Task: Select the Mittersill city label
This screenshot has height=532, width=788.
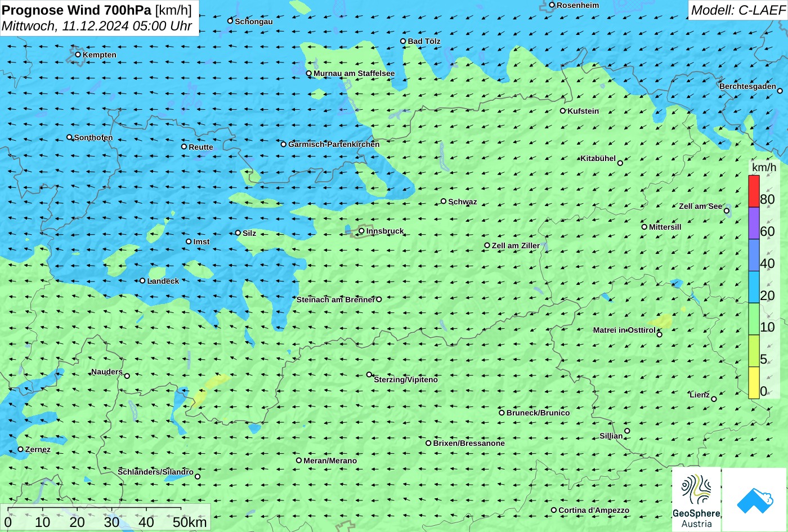Action: pos(665,227)
